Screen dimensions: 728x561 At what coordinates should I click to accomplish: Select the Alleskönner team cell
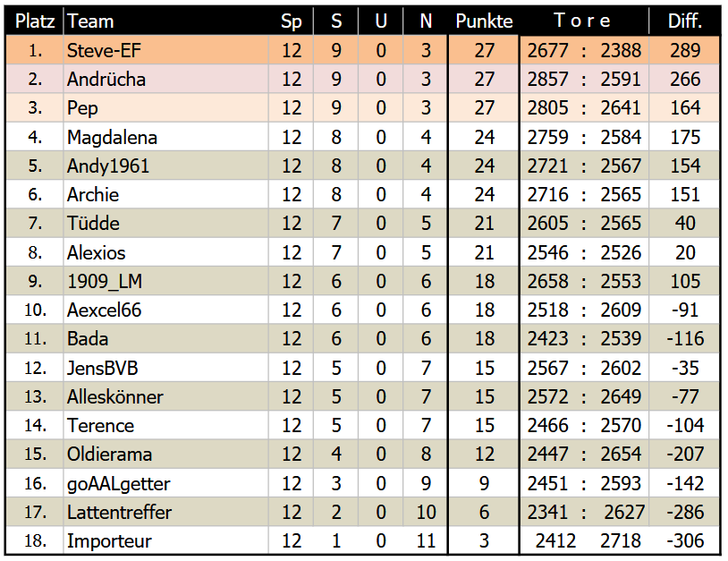pos(115,397)
